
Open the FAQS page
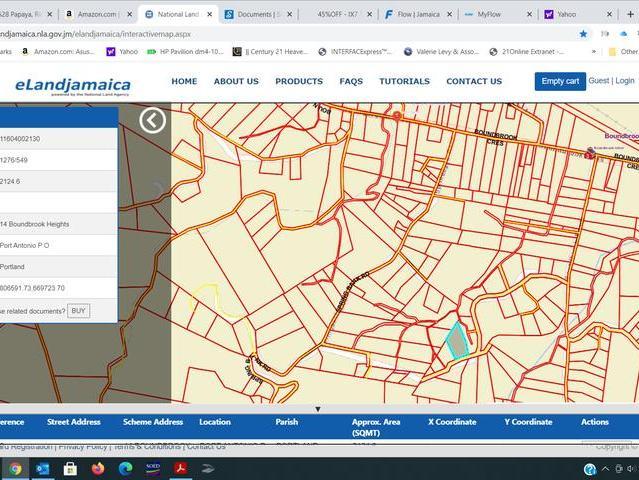click(351, 81)
